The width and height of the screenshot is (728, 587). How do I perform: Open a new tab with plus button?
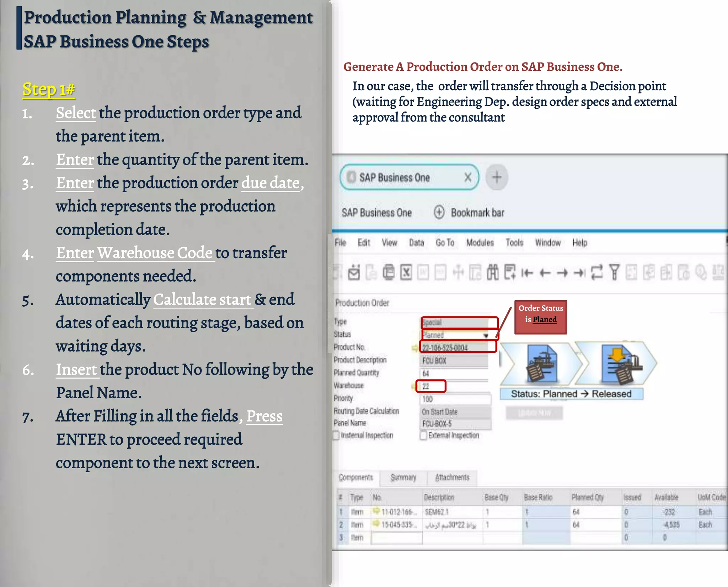tap(497, 177)
